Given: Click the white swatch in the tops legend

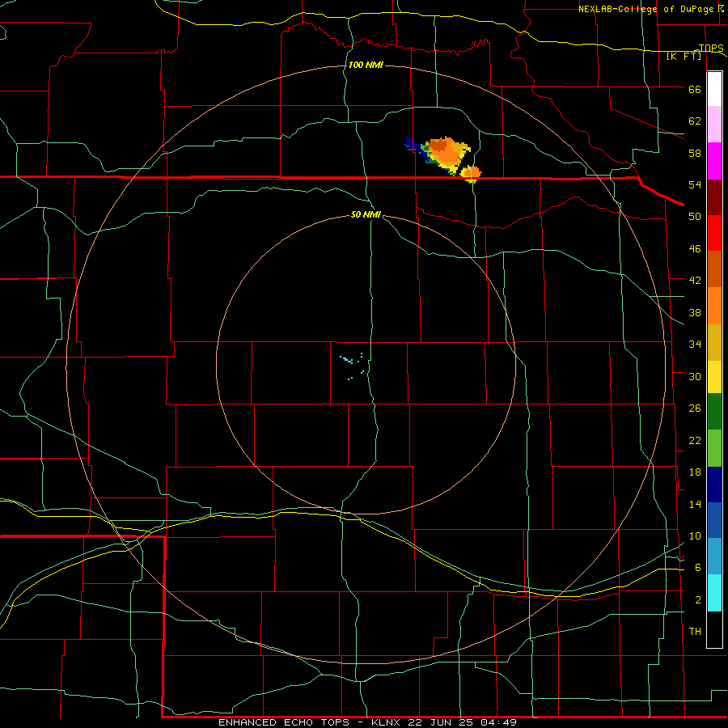Looking at the screenshot, I should click(x=714, y=89).
